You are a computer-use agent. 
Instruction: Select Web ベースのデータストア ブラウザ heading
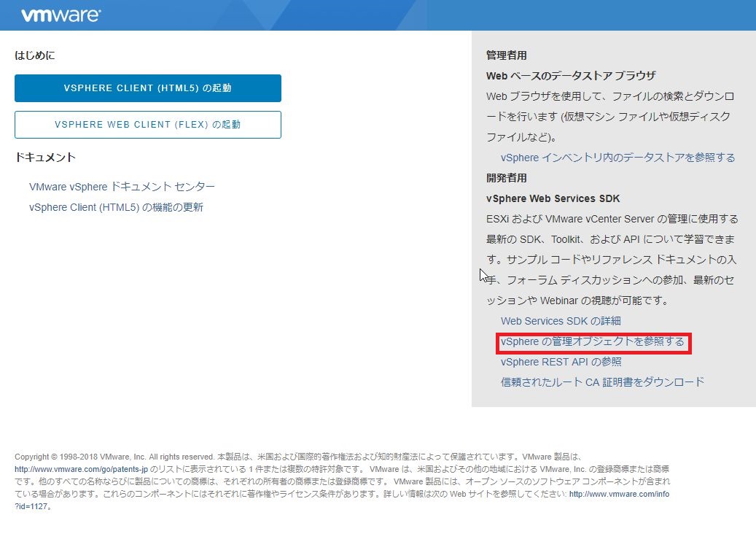(571, 76)
